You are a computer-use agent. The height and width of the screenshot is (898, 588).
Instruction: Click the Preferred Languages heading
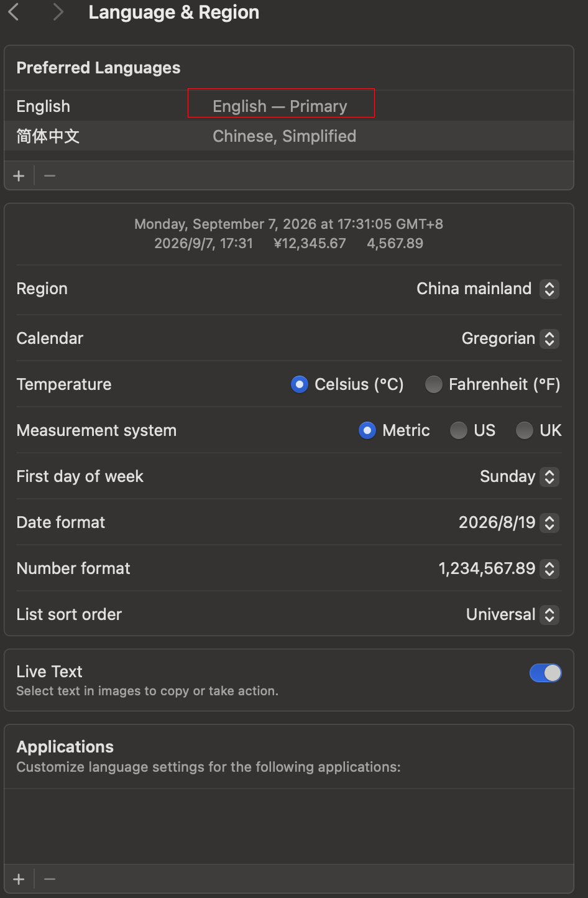pos(98,68)
